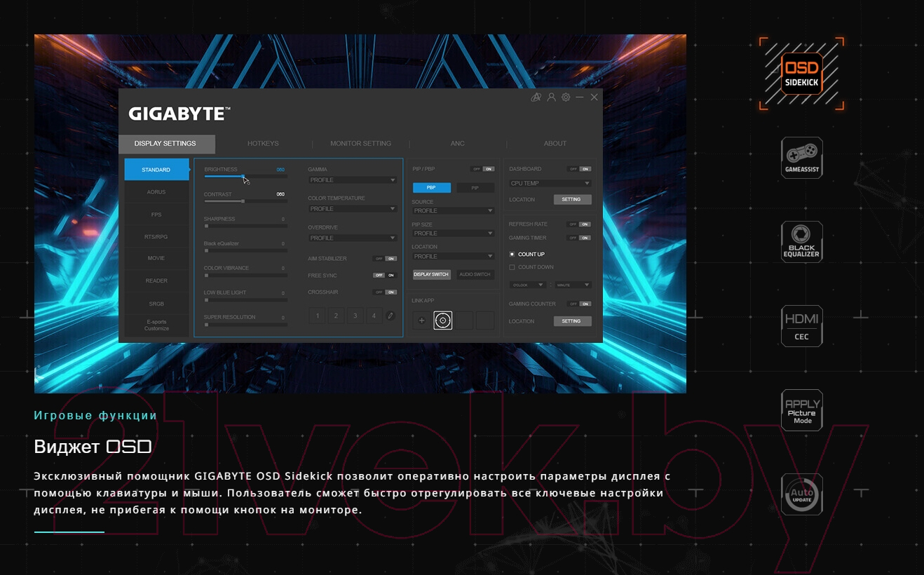The height and width of the screenshot is (575, 924).
Task: Open the user account icon
Action: click(552, 97)
